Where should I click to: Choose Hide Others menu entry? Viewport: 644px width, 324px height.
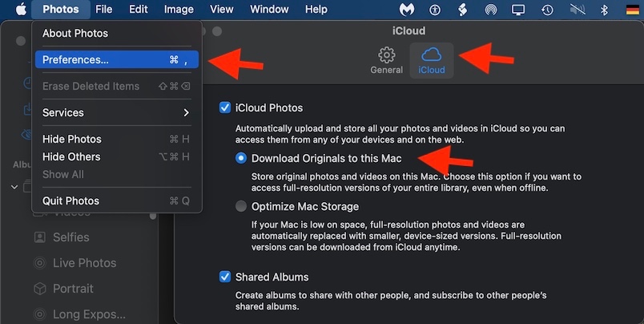pyautogui.click(x=117, y=156)
